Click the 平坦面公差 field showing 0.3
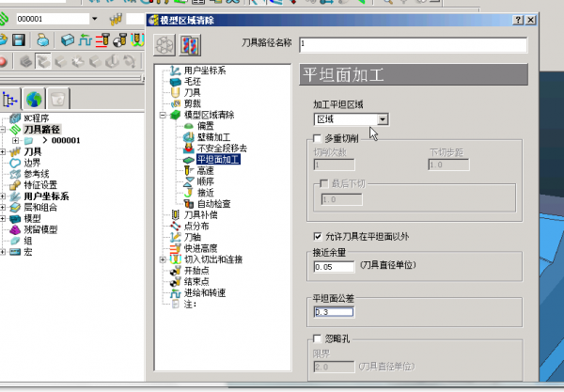 tap(334, 312)
